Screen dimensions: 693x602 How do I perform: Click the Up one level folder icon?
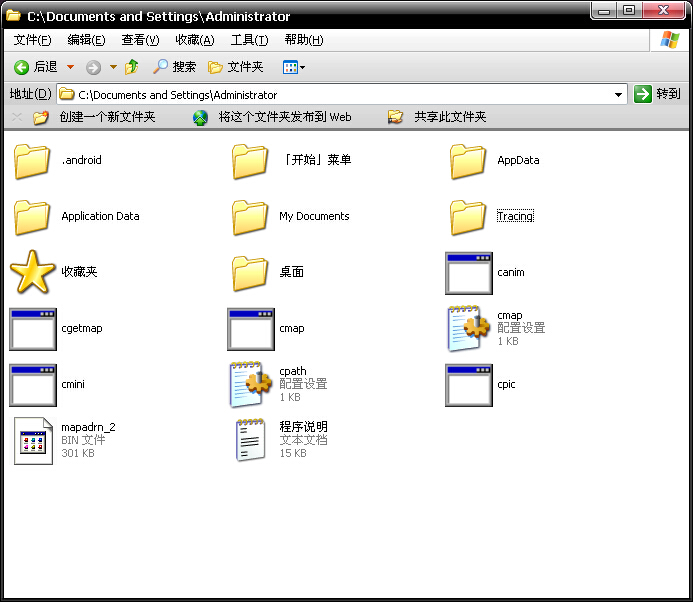(x=132, y=67)
